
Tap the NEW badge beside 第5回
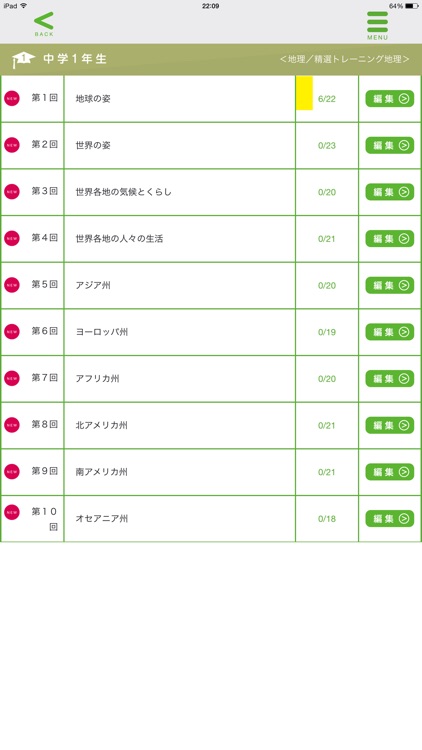tap(12, 285)
